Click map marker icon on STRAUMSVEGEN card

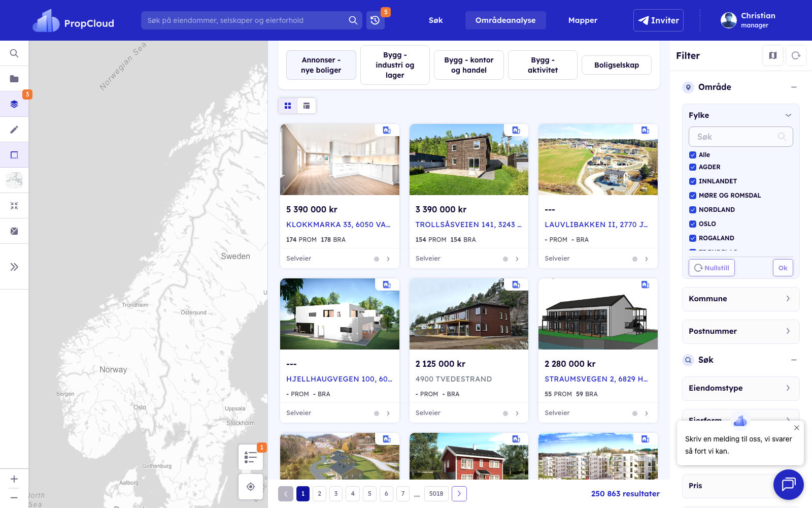coord(645,284)
